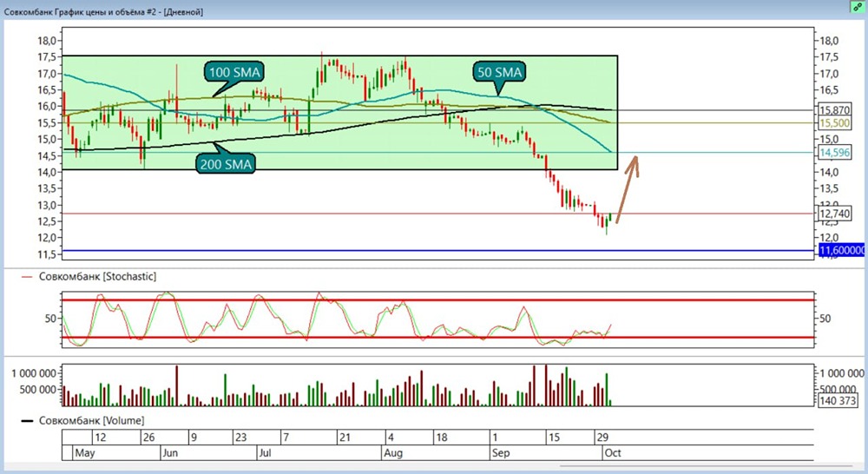Select the "Совкомбанк [Volume]" legend label
This screenshot has height=474, width=868.
(x=91, y=421)
